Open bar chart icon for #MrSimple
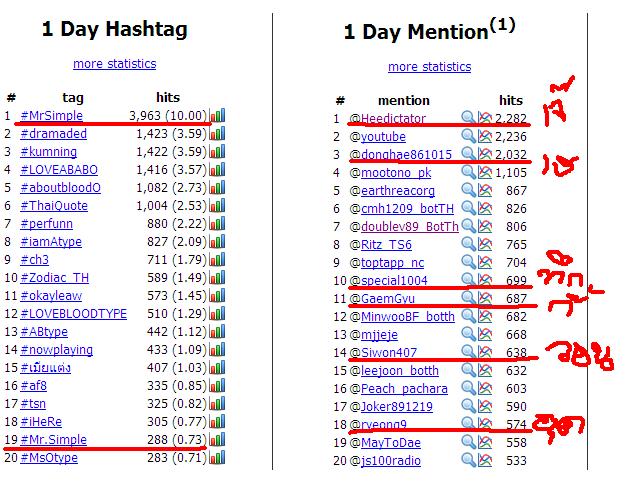The image size is (640, 486). point(217,115)
